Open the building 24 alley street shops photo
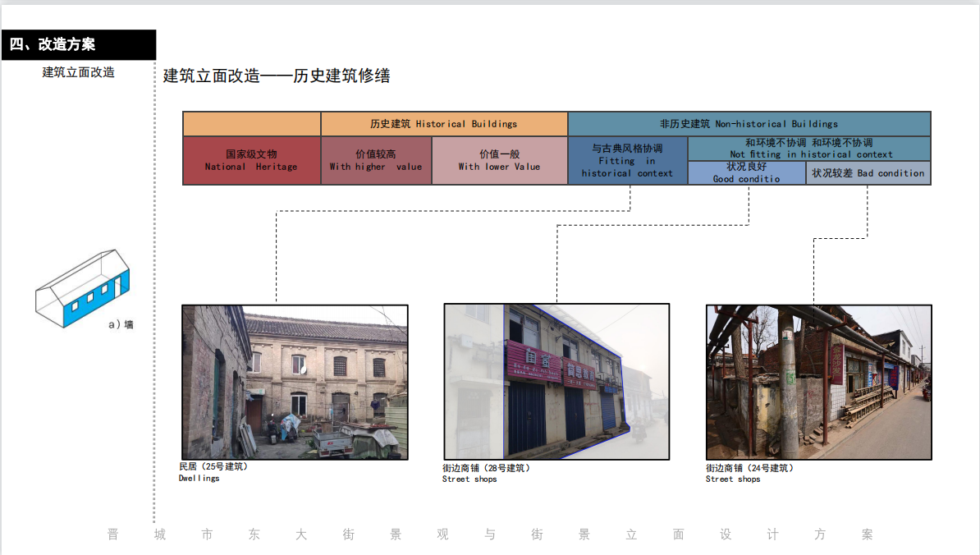This screenshot has height=555, width=980. pos(818,382)
